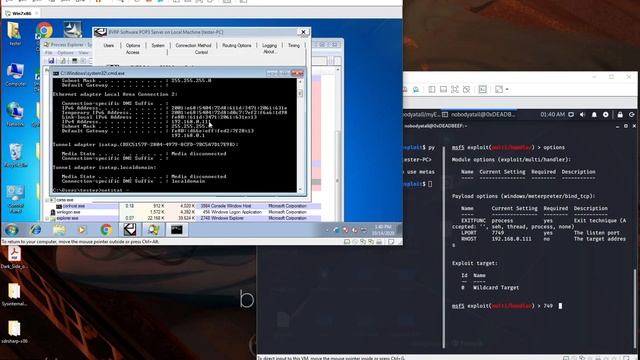This screenshot has width=640, height=360.
Task: Click the unity mode icon in VMware toolbar
Action: [466, 89]
